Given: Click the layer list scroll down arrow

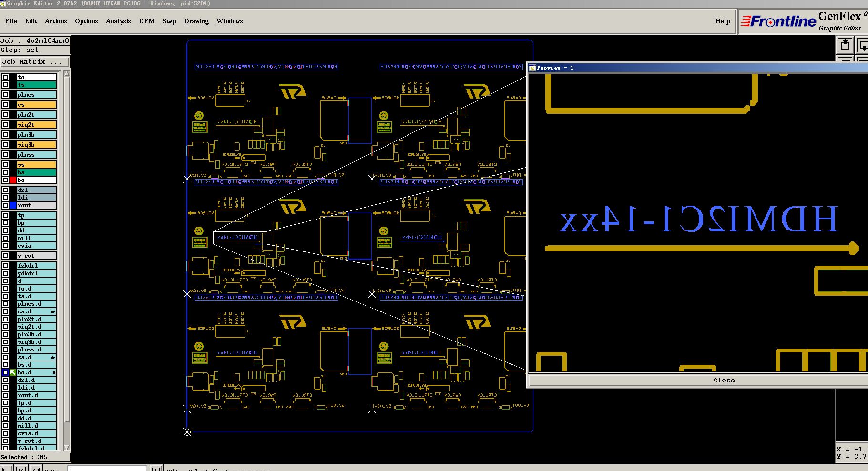Looking at the screenshot, I should coord(67,447).
